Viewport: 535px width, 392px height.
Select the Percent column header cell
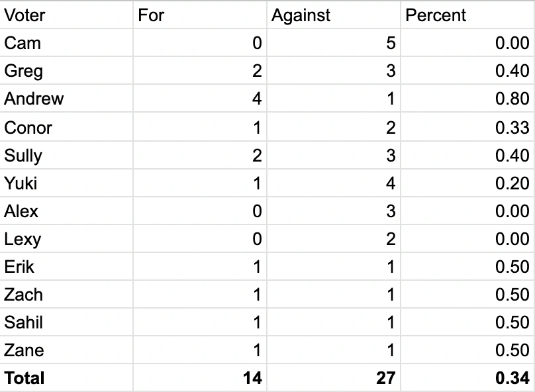467,15
